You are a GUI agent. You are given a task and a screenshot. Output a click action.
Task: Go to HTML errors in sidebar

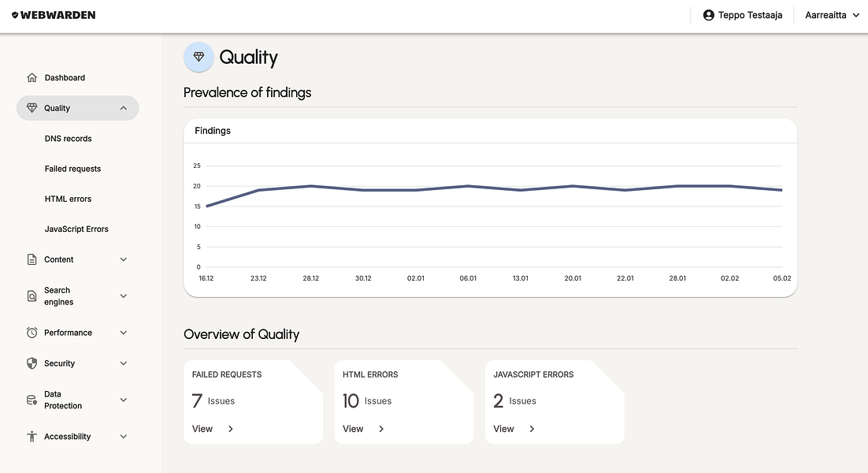68,199
